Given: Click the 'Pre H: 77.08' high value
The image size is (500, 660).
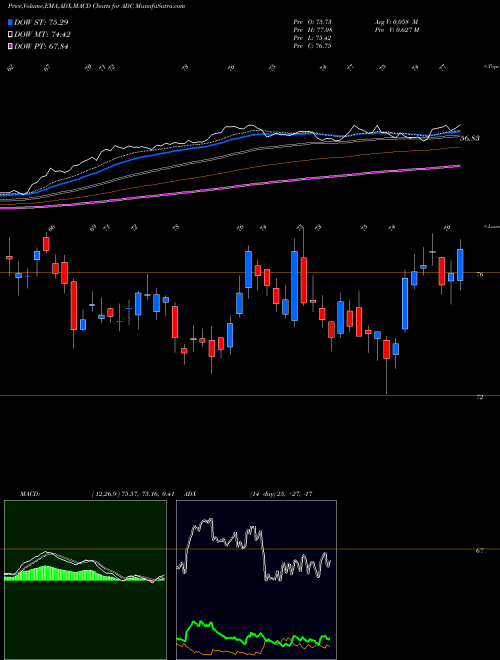Looking at the screenshot, I should [x=312, y=30].
